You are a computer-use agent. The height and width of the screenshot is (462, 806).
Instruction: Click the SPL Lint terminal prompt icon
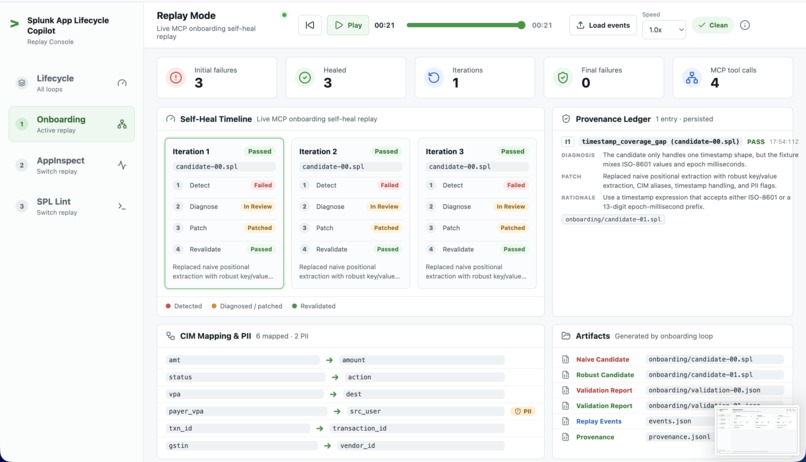point(122,206)
